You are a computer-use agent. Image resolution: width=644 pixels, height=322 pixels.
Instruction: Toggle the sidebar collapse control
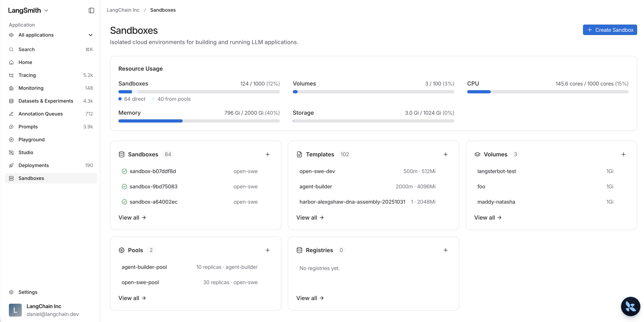(91, 10)
